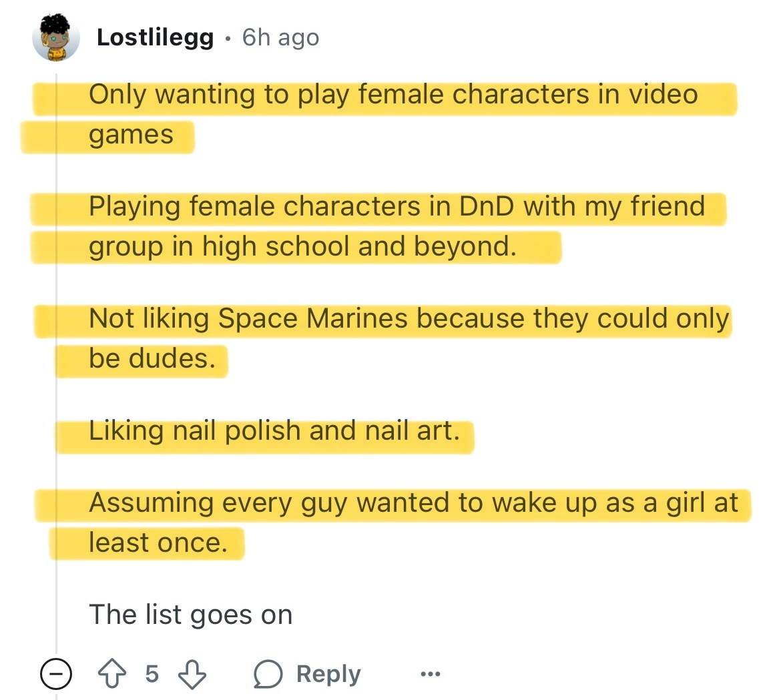Downvote the comment by Lostlilegg

tap(192, 674)
